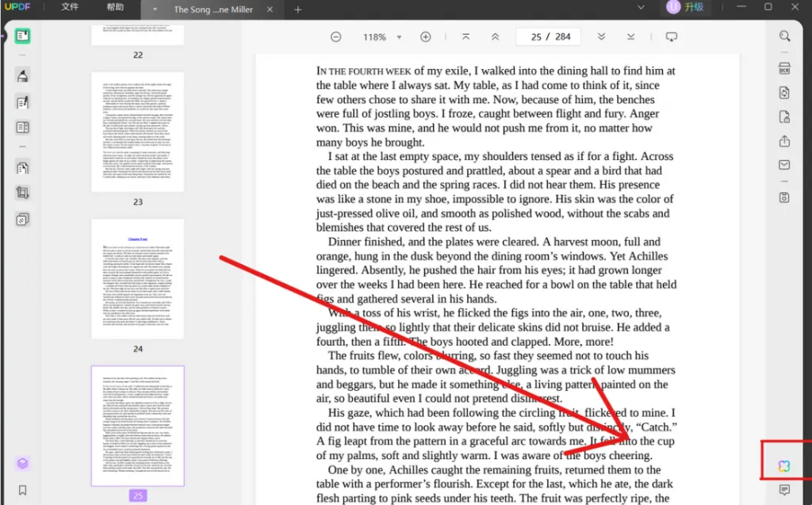Open the Bookmarks panel icon

[x=22, y=490]
